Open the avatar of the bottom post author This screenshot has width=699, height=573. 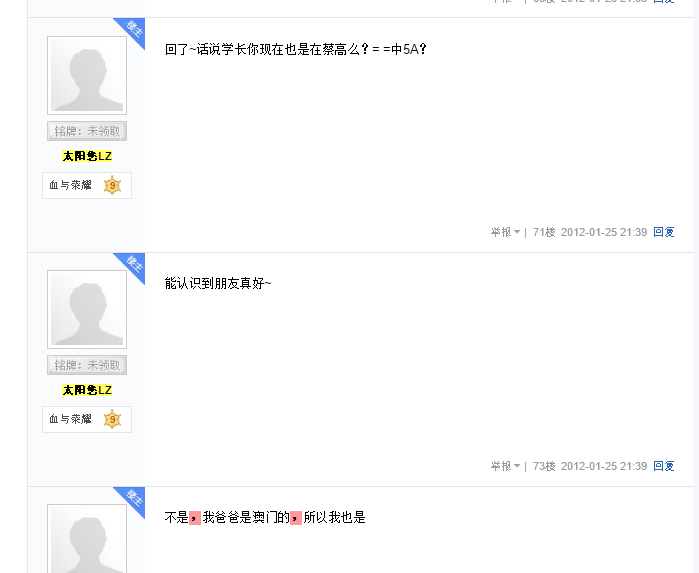87,539
